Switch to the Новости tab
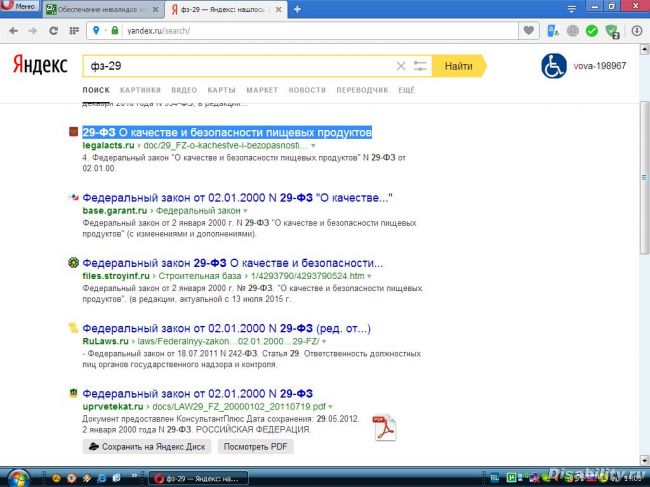 [x=307, y=90]
